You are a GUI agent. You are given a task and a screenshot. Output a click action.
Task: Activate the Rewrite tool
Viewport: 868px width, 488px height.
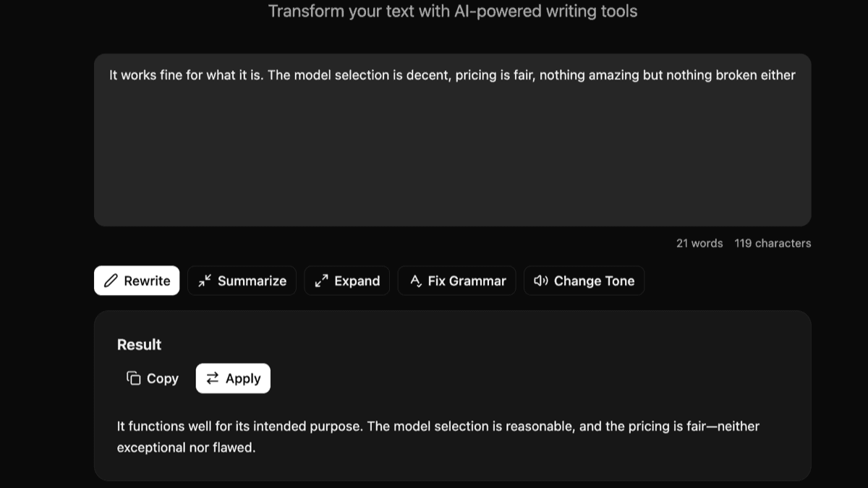(x=137, y=281)
